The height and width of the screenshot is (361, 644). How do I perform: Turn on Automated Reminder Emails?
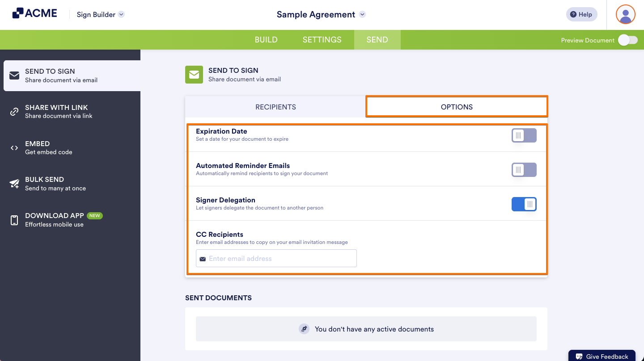(x=524, y=170)
